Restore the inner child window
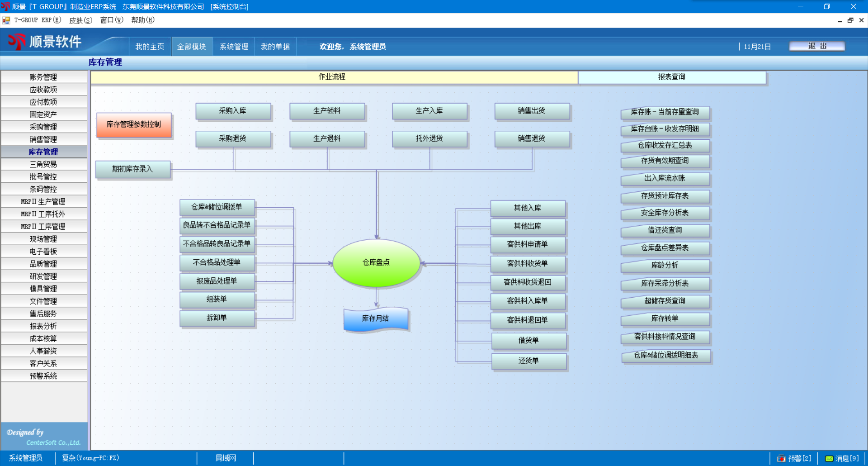Image resolution: width=868 pixels, height=466 pixels. [x=850, y=20]
